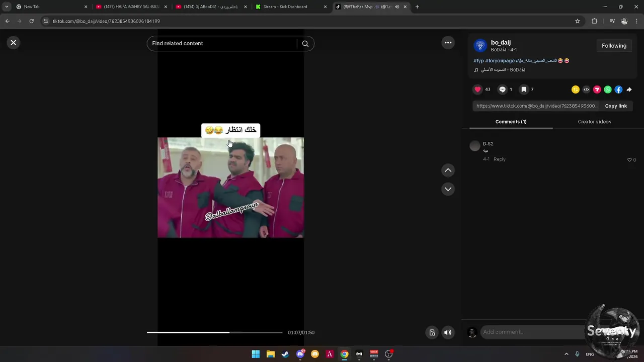The width and height of the screenshot is (644, 362).
Task: Bookmark this page with the star
Action: pos(578,21)
